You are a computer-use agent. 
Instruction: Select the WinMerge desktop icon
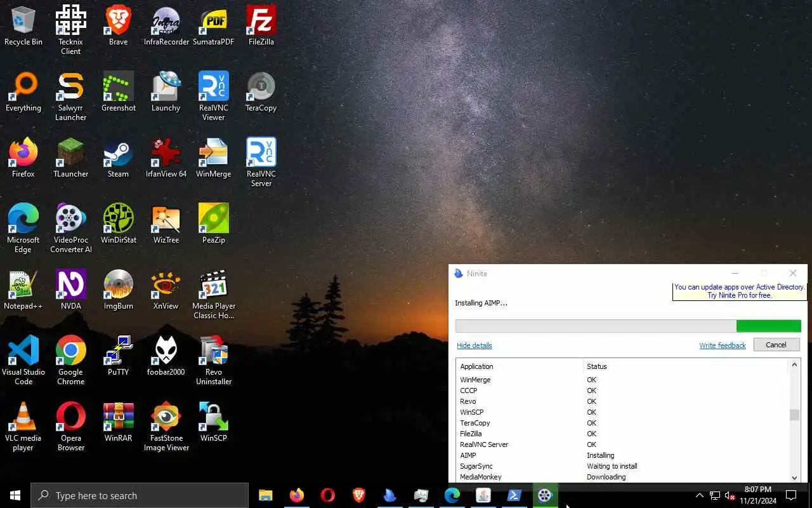tap(213, 159)
